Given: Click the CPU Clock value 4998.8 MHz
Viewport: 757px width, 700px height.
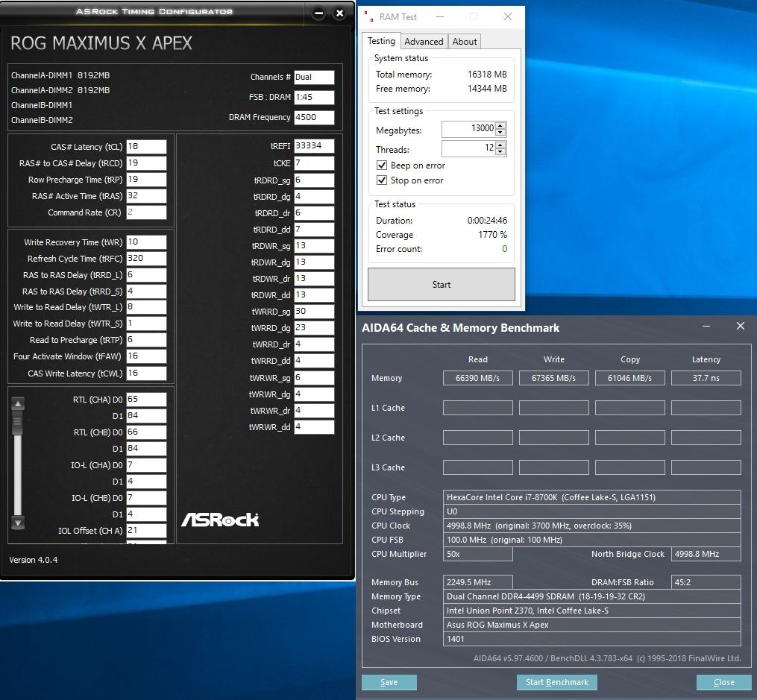Looking at the screenshot, I should tap(592, 526).
